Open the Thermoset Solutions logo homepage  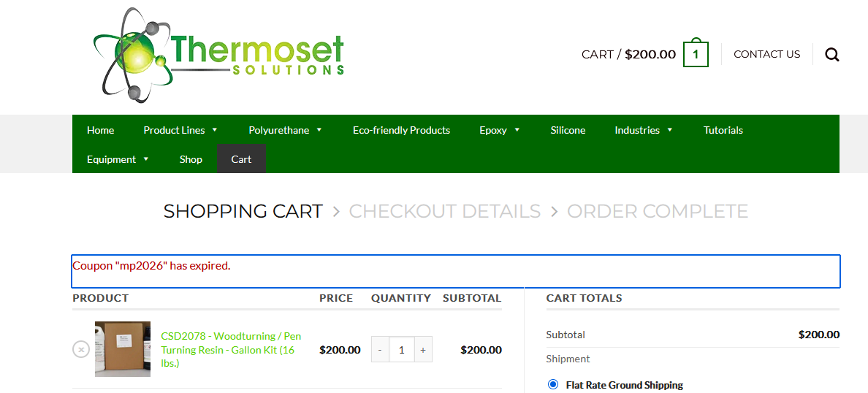pyautogui.click(x=218, y=56)
